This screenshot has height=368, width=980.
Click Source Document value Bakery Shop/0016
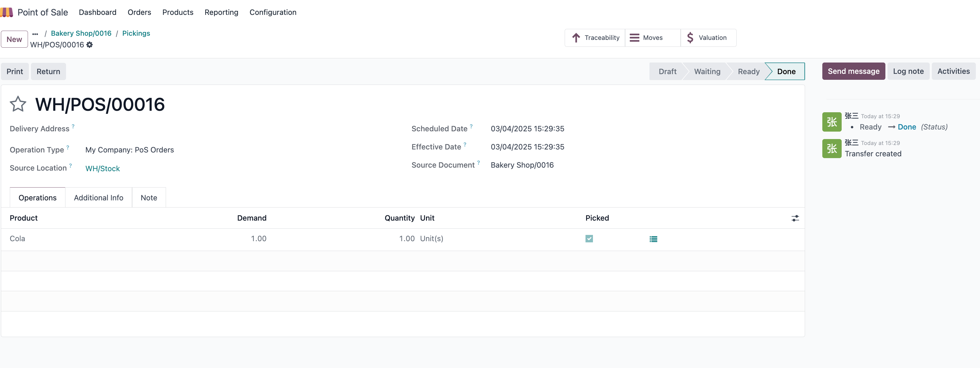pyautogui.click(x=522, y=165)
